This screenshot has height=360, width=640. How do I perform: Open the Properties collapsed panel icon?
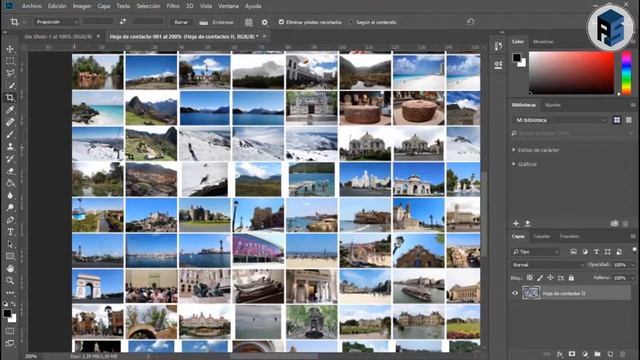coord(498,64)
